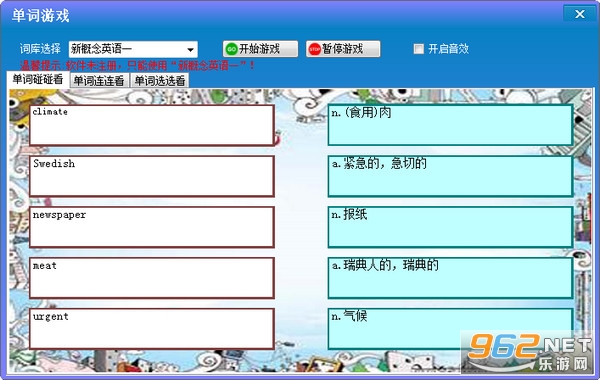The height and width of the screenshot is (380, 600).
Task: Choose the meaning card n.气候
Action: 450,329
